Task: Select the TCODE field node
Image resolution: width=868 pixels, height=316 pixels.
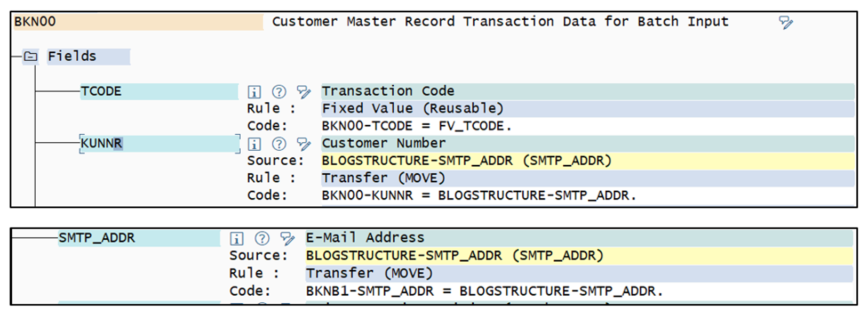Action: point(159,92)
